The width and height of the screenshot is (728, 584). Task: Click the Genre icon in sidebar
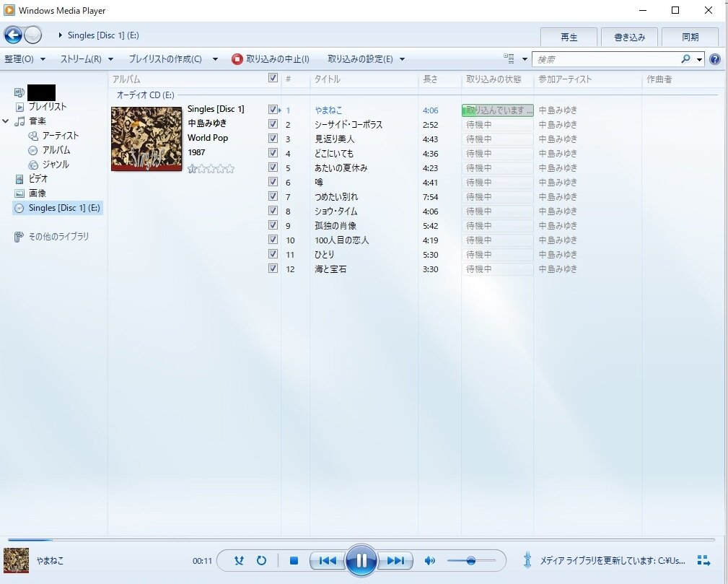[x=33, y=165]
